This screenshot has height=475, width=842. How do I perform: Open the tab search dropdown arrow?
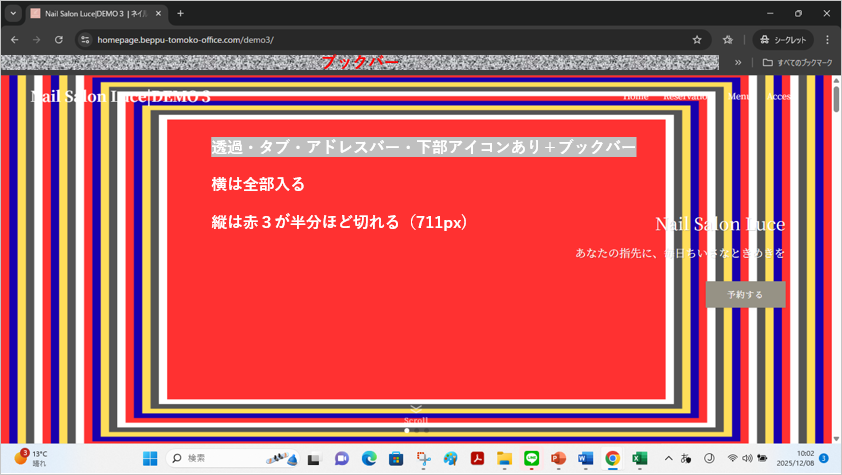pyautogui.click(x=13, y=13)
